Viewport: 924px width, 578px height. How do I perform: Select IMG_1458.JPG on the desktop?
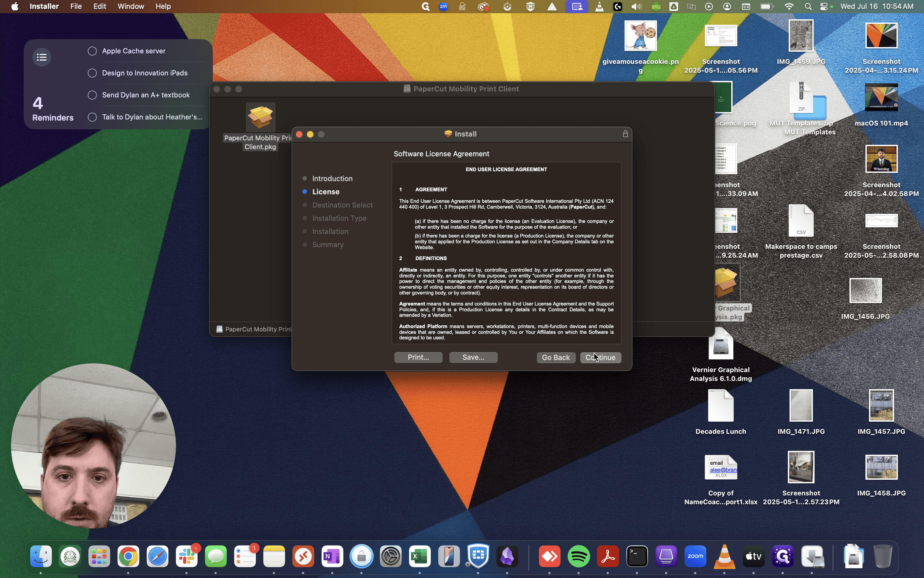pos(882,467)
